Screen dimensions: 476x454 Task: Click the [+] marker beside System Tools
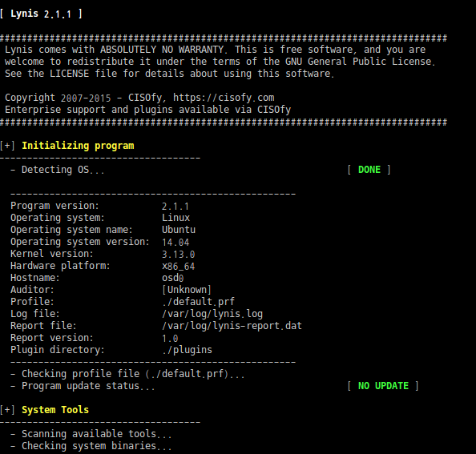click(x=7, y=410)
